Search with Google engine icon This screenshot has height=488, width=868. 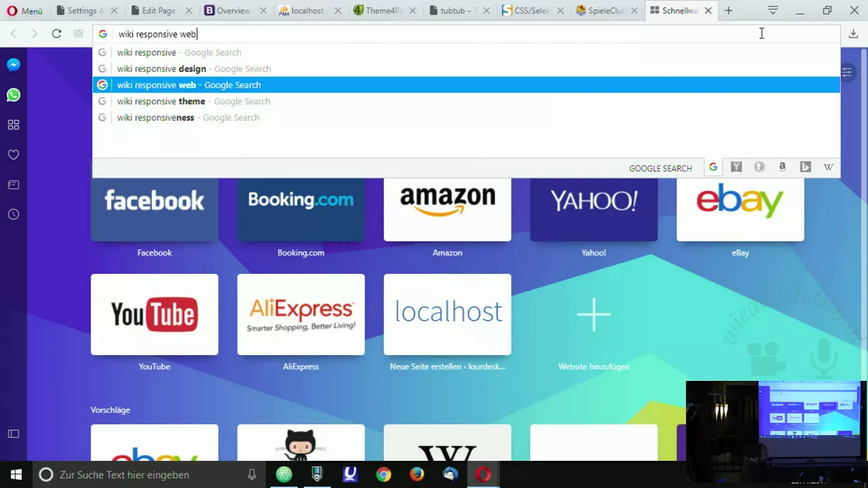[713, 167]
